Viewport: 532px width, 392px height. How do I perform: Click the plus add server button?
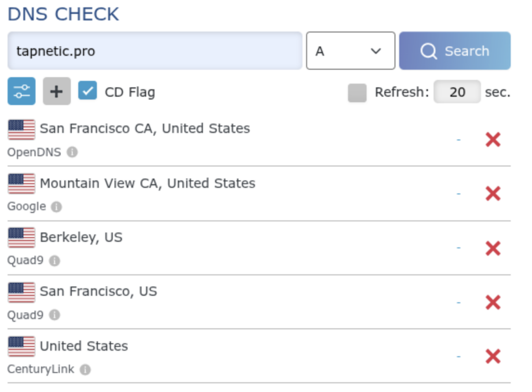pyautogui.click(x=56, y=91)
